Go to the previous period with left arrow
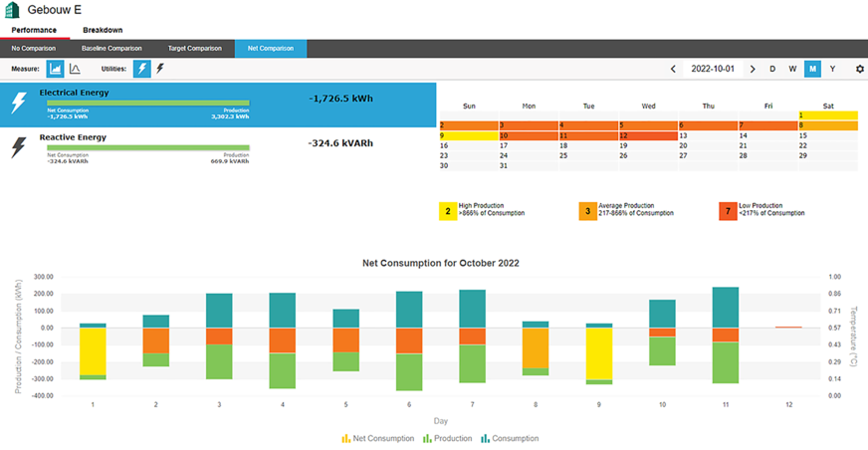 coord(673,70)
